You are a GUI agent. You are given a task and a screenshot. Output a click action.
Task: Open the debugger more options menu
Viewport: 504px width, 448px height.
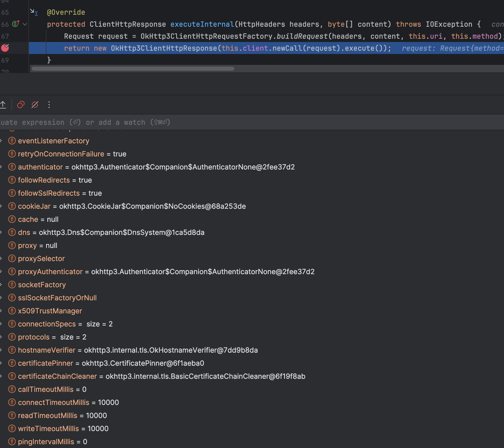pos(49,105)
